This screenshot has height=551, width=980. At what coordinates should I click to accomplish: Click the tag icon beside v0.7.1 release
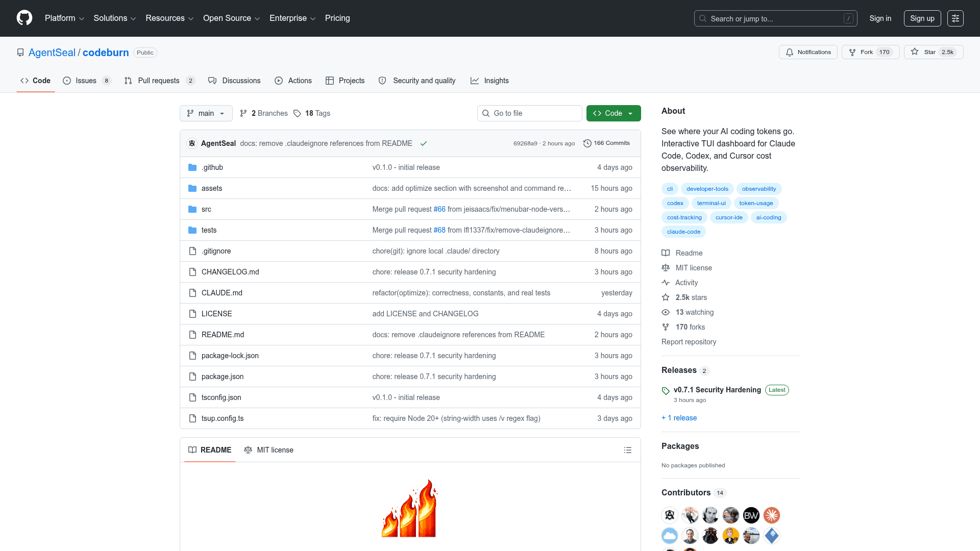pos(666,391)
